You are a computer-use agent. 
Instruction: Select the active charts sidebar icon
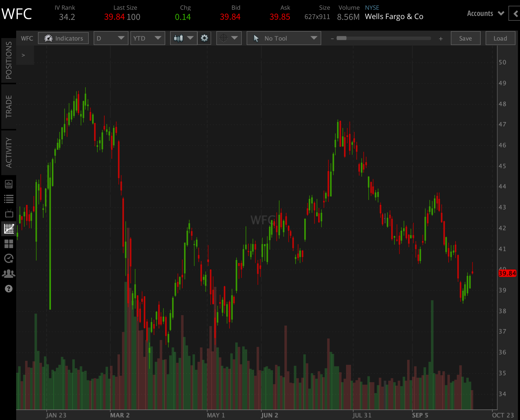(9, 229)
